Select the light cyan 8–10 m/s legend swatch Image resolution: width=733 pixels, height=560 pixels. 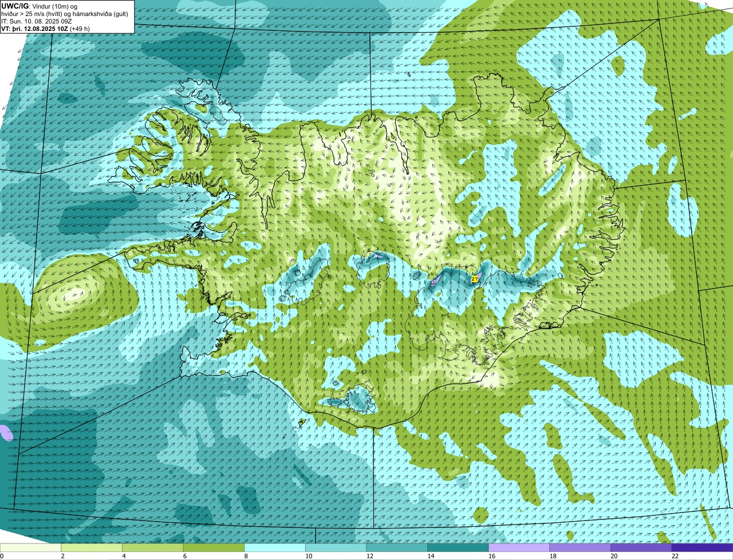[275, 547]
